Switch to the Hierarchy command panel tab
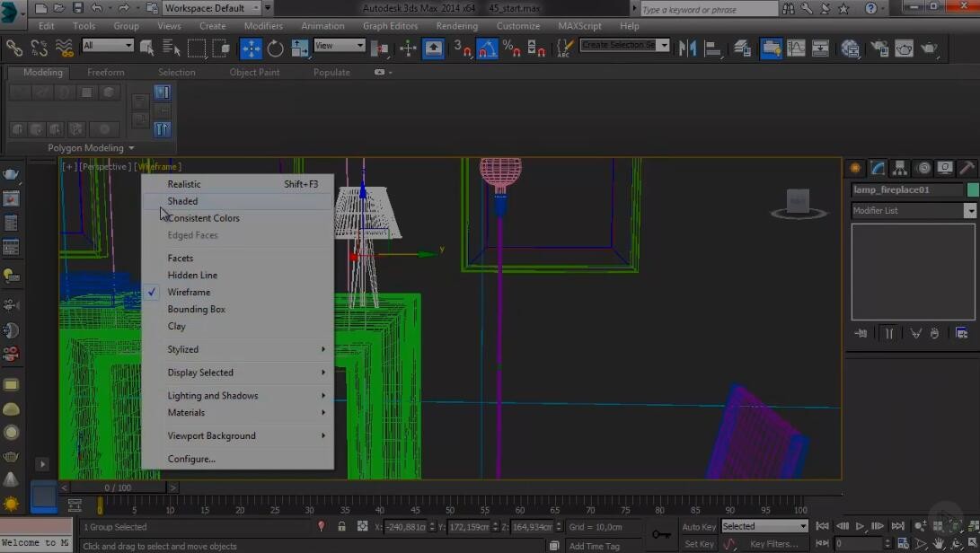Screen dimensions: 980x553 pos(899,168)
